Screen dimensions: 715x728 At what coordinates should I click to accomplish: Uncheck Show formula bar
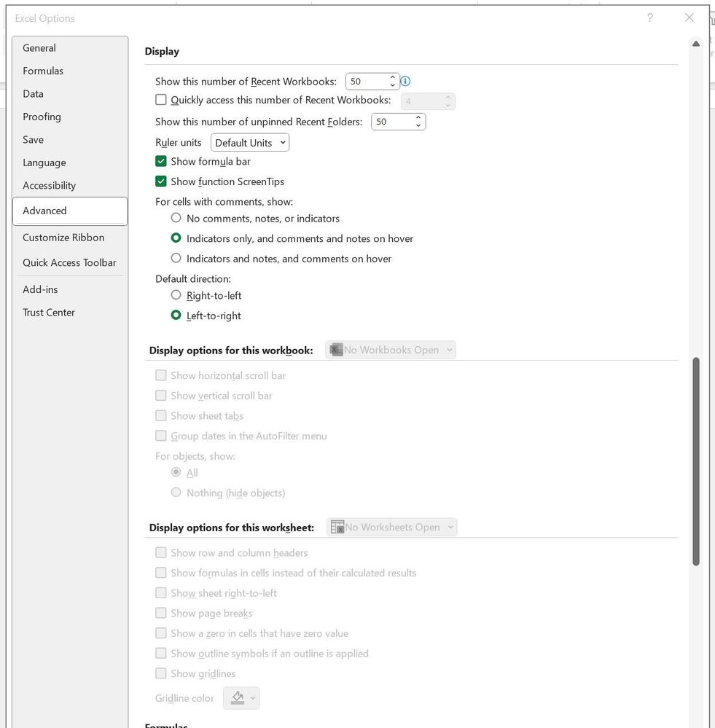click(x=160, y=161)
